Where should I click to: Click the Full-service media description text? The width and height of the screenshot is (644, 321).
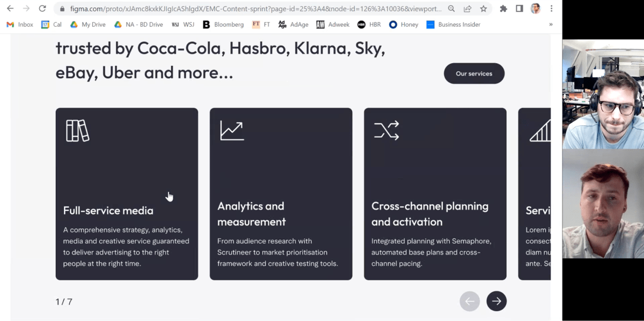[x=126, y=247]
